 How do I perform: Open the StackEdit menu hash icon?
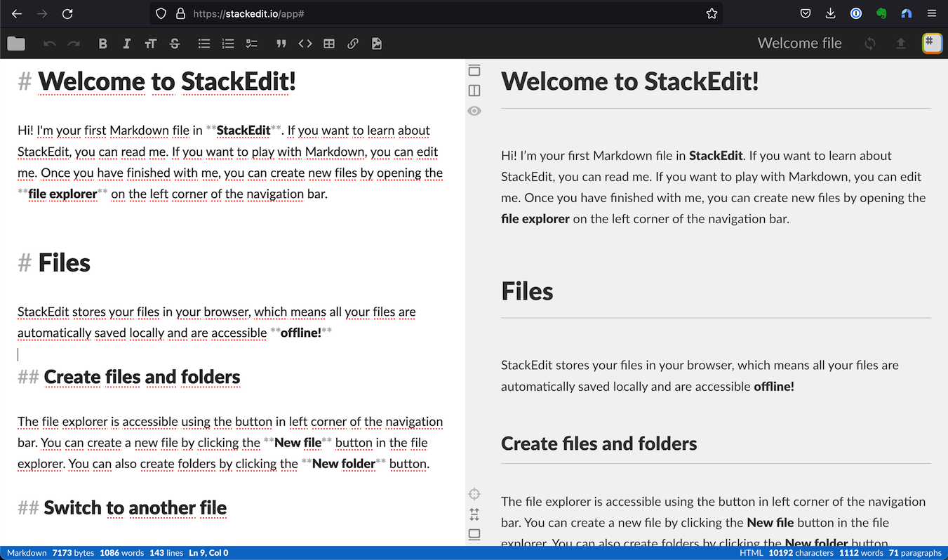932,44
